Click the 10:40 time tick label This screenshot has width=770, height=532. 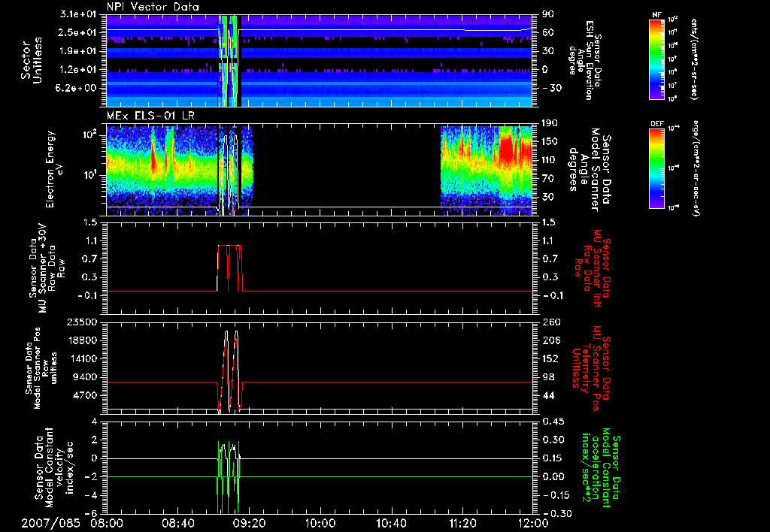coord(391,523)
